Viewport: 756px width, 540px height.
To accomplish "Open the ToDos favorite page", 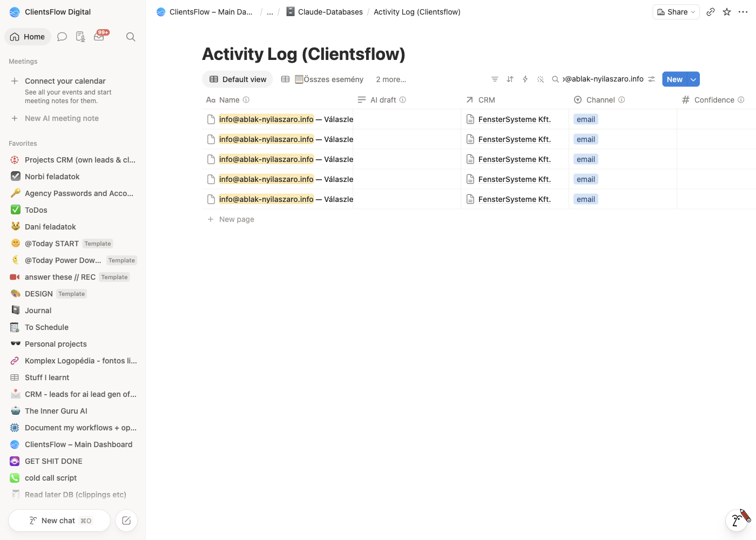I will pos(73,210).
